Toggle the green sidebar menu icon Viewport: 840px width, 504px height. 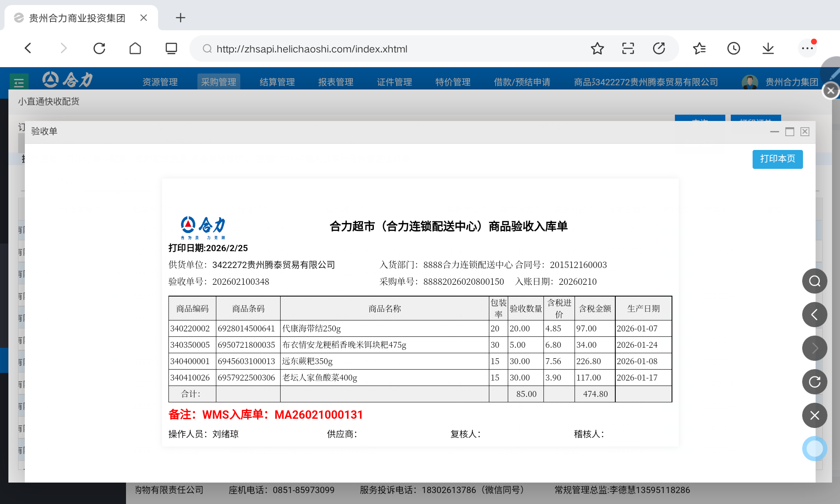[x=19, y=82]
